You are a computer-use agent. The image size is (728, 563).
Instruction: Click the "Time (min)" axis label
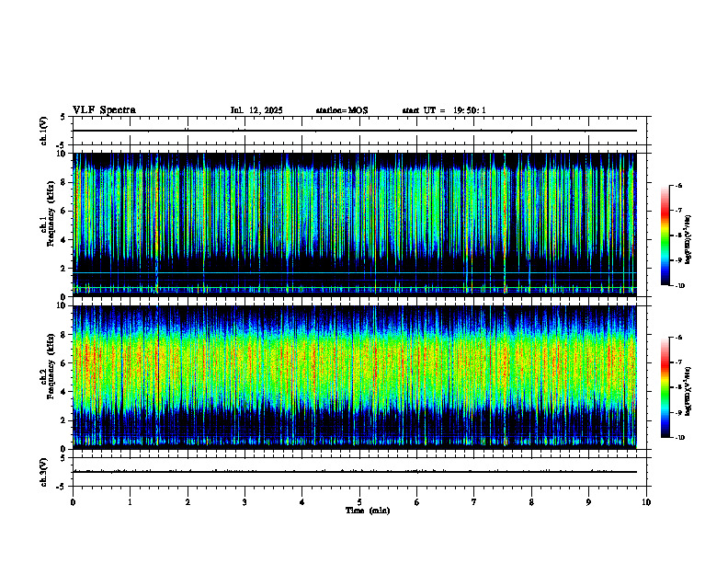point(368,511)
